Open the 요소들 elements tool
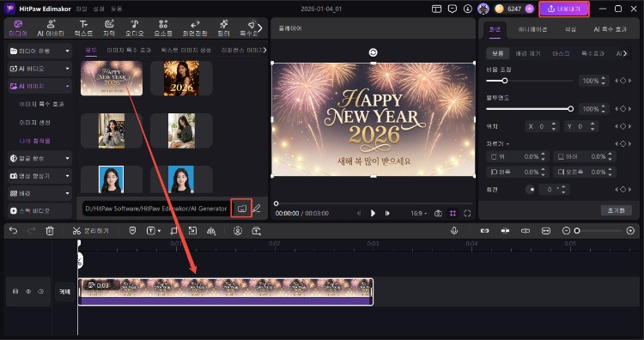The height and width of the screenshot is (340, 644). click(x=163, y=28)
